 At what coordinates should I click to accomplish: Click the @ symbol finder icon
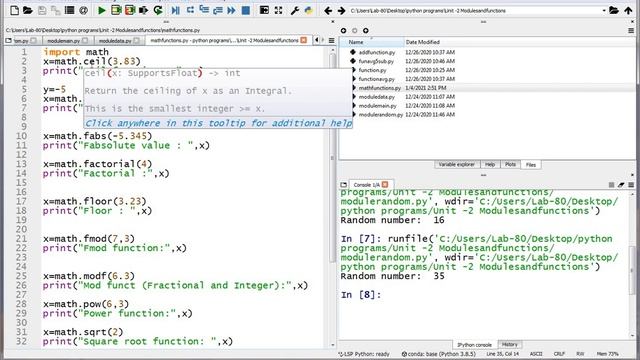coord(84,10)
